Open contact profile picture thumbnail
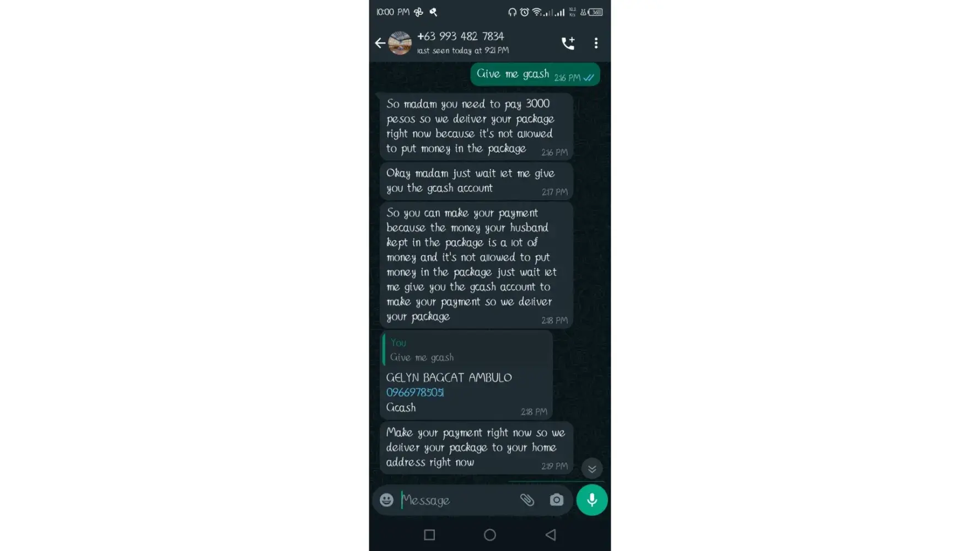The height and width of the screenshot is (551, 980). coord(400,43)
